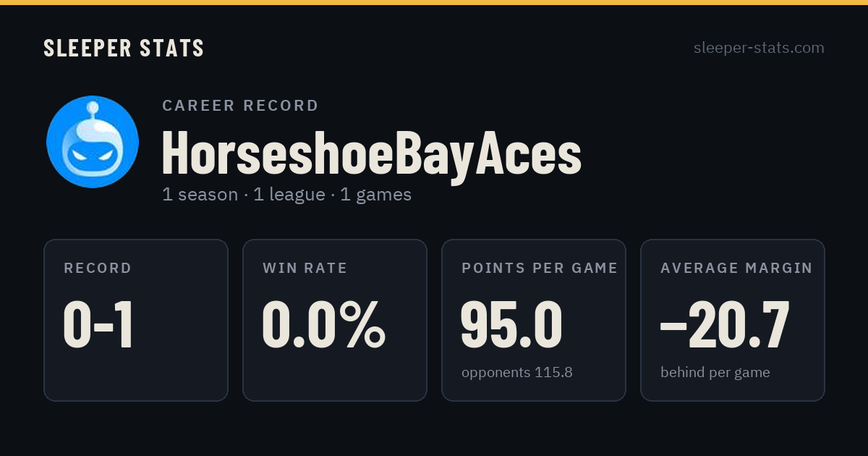Open the sleeper-stats.com link
The width and height of the screenshot is (868, 456).
click(759, 48)
